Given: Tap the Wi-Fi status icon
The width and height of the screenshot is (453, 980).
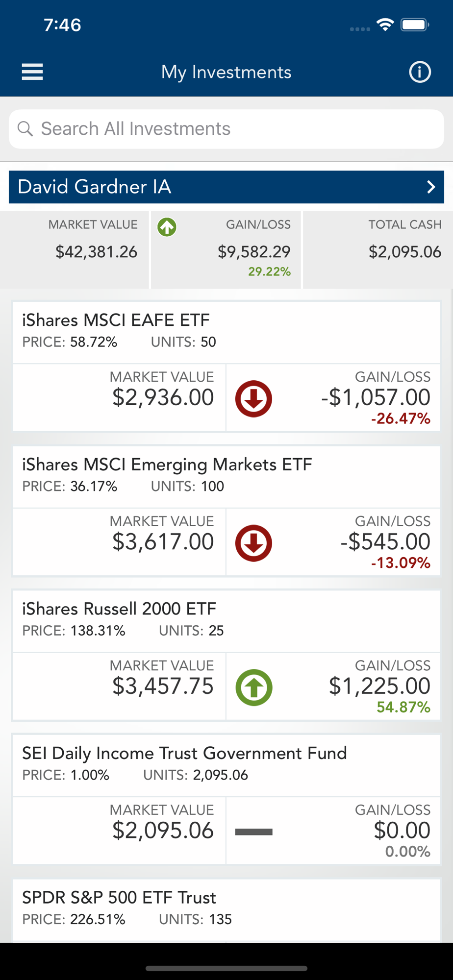Looking at the screenshot, I should point(385,24).
